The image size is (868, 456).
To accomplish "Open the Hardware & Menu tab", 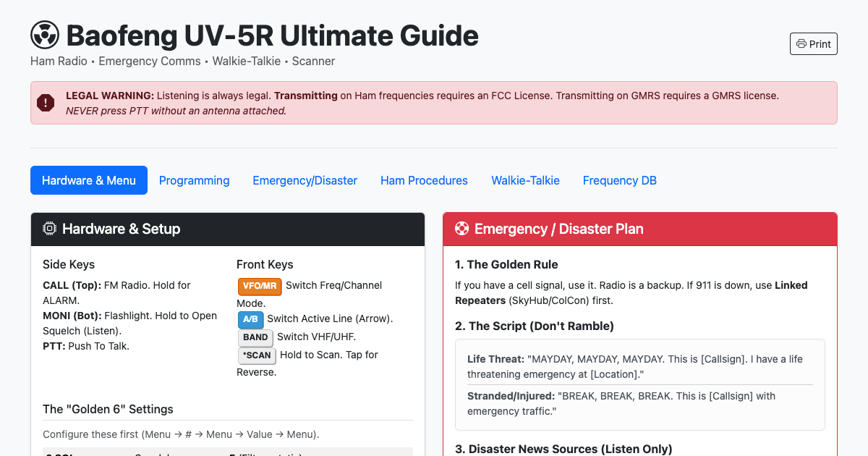I will click(89, 180).
